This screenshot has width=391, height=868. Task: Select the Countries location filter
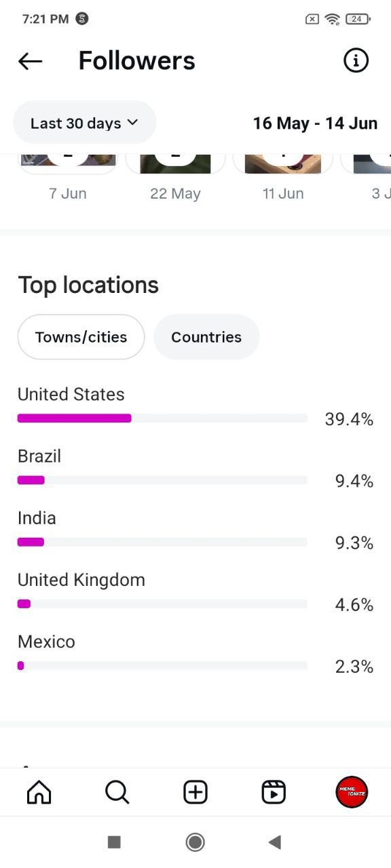206,337
